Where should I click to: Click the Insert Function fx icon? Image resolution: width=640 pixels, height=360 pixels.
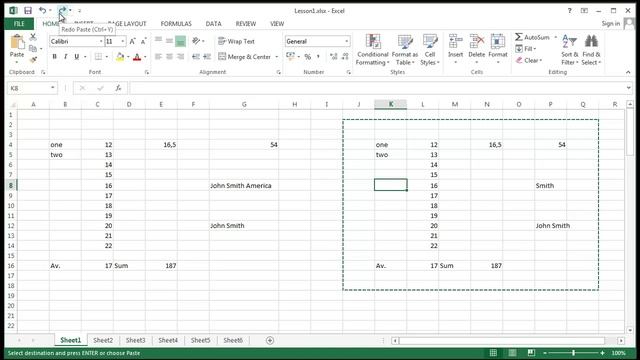coord(118,88)
